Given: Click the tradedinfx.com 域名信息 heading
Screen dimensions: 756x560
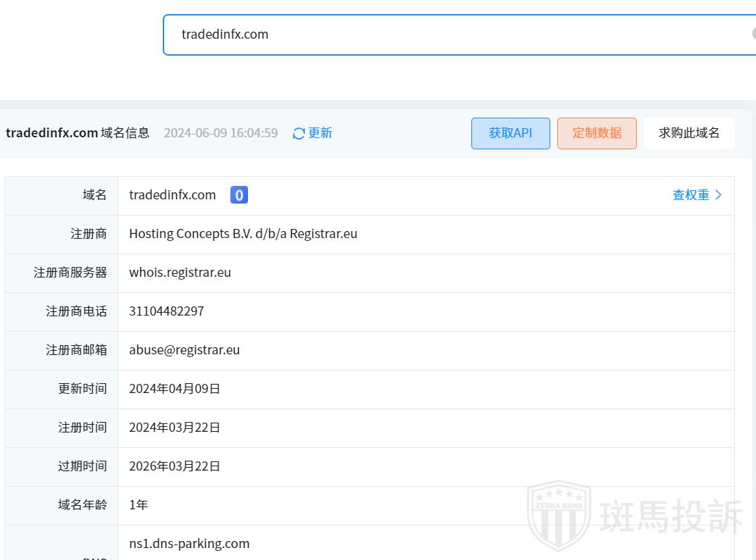Looking at the screenshot, I should point(78,133).
